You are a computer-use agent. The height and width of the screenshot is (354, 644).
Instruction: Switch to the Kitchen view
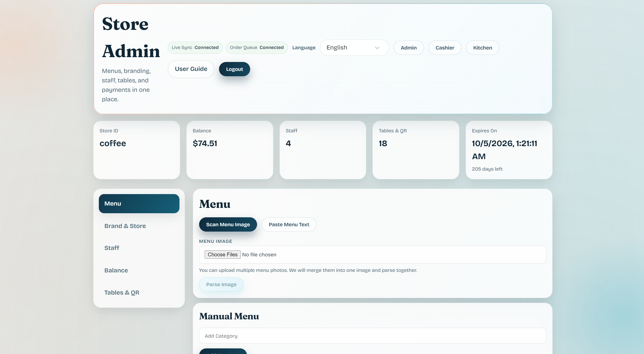click(x=482, y=48)
